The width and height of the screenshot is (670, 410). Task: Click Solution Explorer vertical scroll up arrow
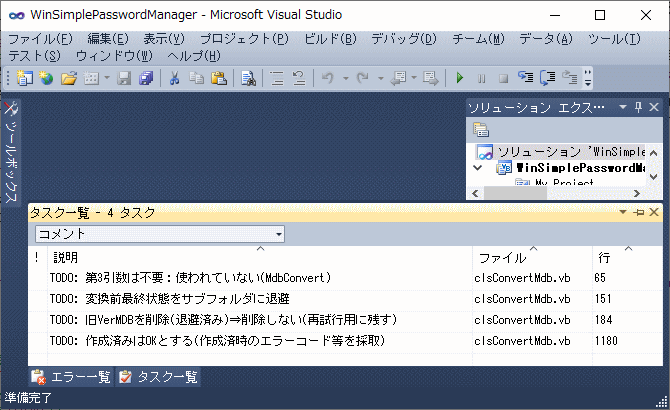pyautogui.click(x=653, y=153)
